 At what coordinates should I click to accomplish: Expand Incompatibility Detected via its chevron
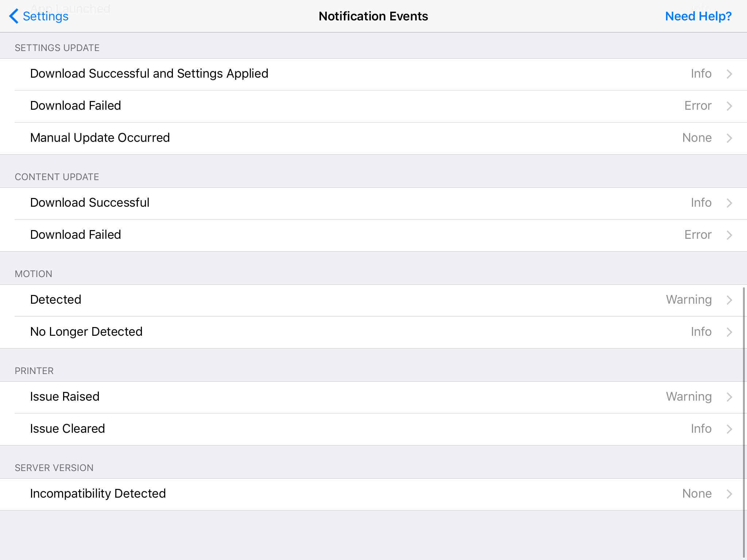click(x=729, y=493)
